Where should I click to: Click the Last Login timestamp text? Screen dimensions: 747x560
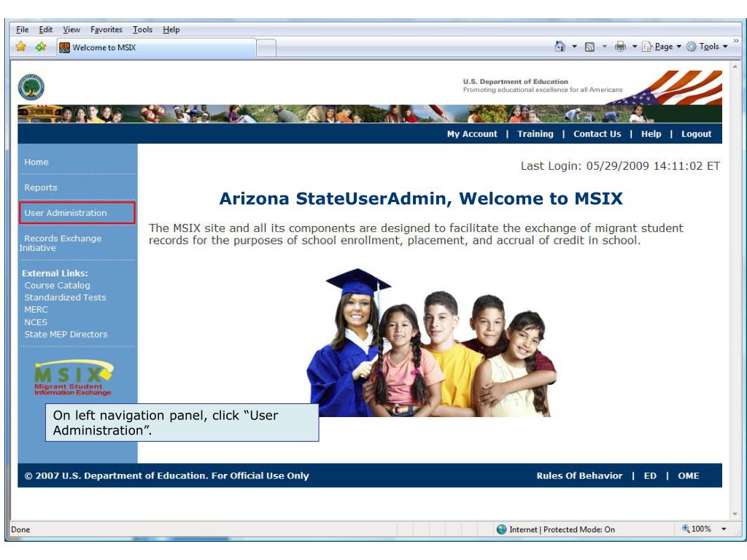620,166
